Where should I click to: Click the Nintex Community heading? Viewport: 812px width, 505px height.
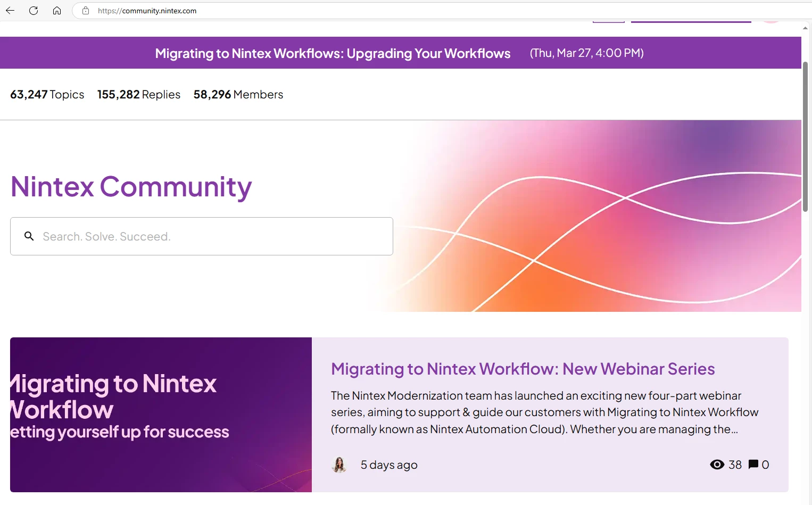coord(131,187)
